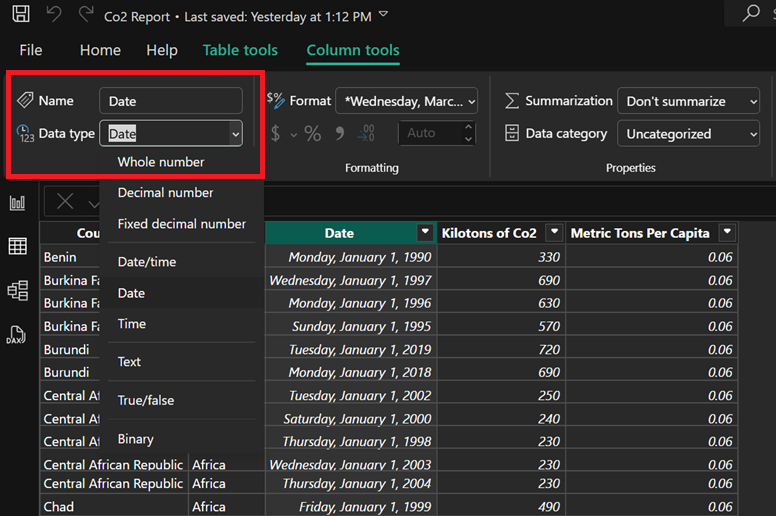776x516 pixels.
Task: Select the Column tools tab
Action: (x=353, y=50)
